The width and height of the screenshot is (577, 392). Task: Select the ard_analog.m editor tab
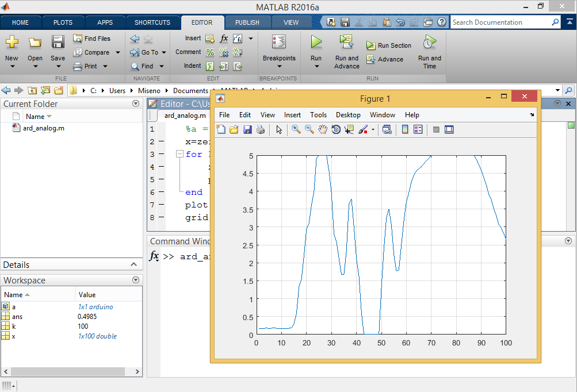[185, 116]
